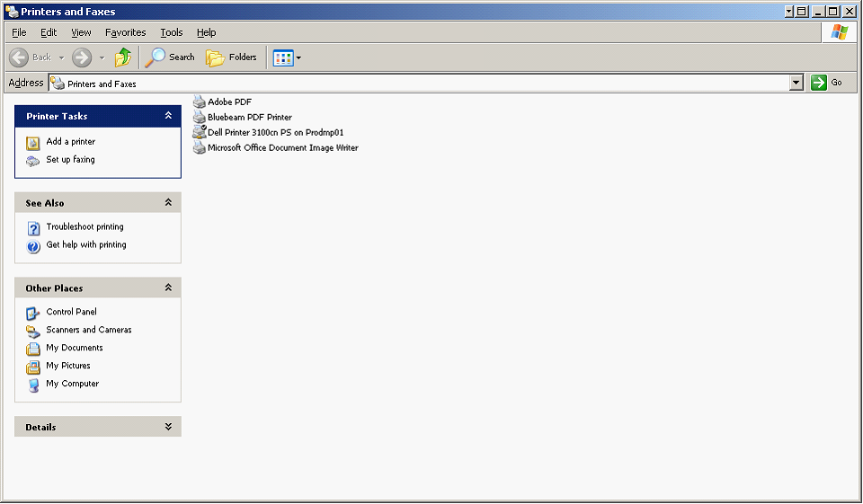The width and height of the screenshot is (863, 504).
Task: Expand the Details panel
Action: tap(168, 428)
